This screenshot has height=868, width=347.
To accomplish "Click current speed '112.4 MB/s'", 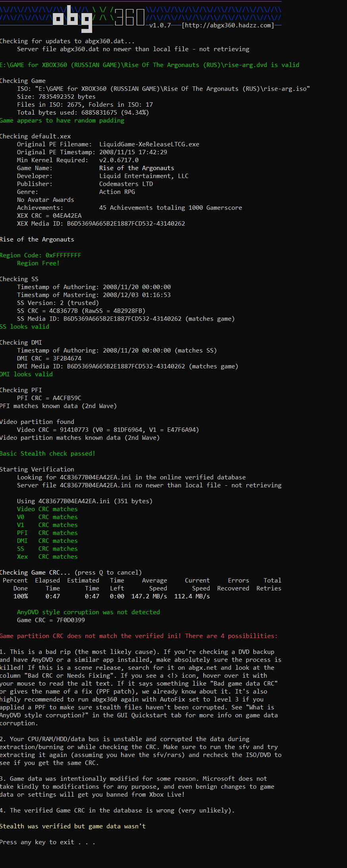I will (192, 596).
